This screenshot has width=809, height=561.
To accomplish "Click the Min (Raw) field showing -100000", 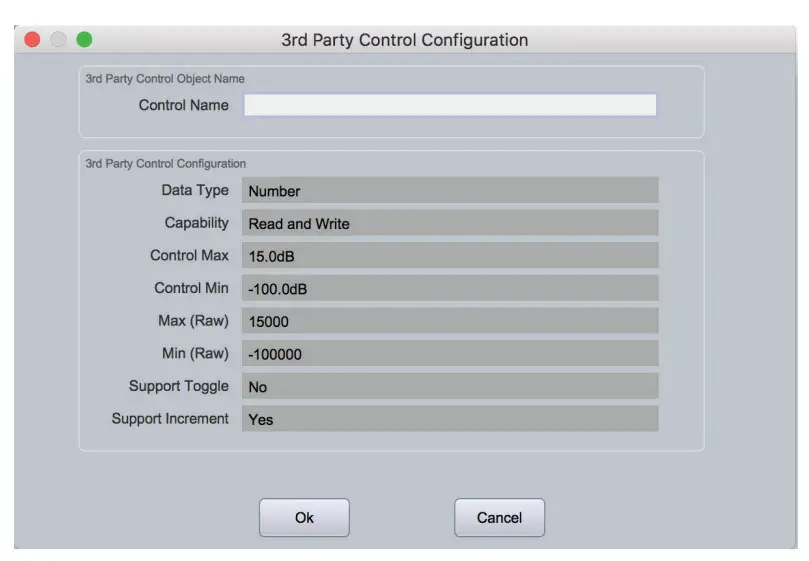I will pyautogui.click(x=450, y=354).
